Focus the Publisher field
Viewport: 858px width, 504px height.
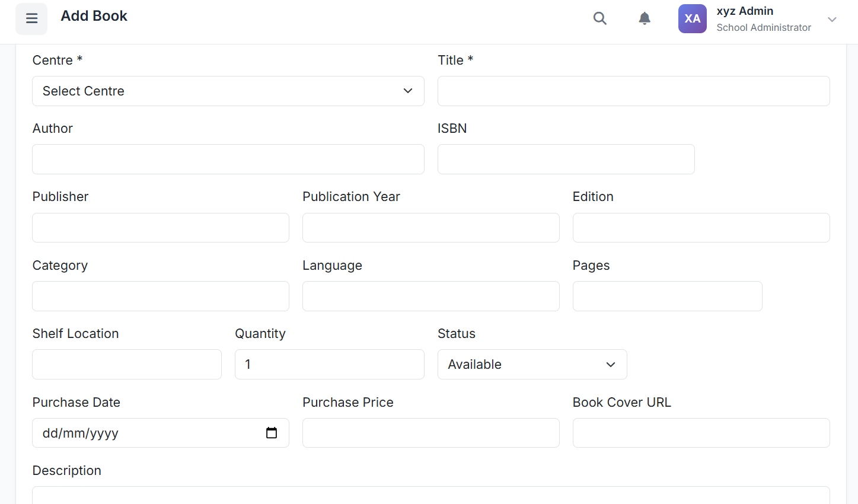(x=160, y=228)
